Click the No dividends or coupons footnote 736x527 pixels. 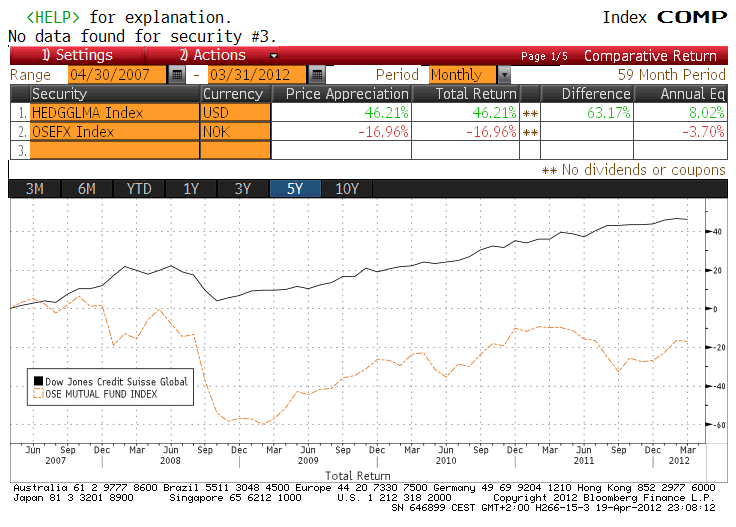[x=634, y=169]
